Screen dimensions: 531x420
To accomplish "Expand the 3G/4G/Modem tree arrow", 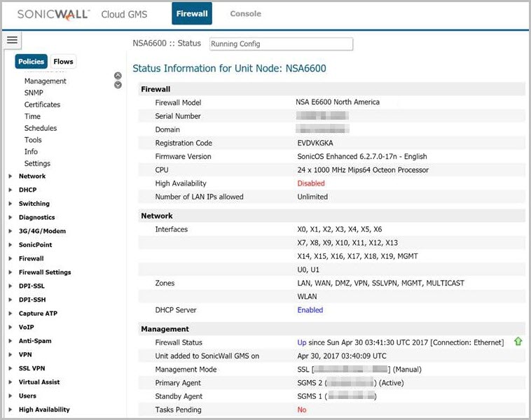I will [11, 231].
